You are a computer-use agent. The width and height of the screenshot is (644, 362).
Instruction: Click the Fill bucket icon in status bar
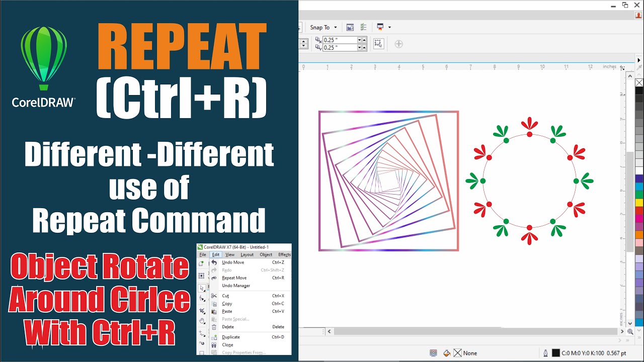click(x=447, y=353)
